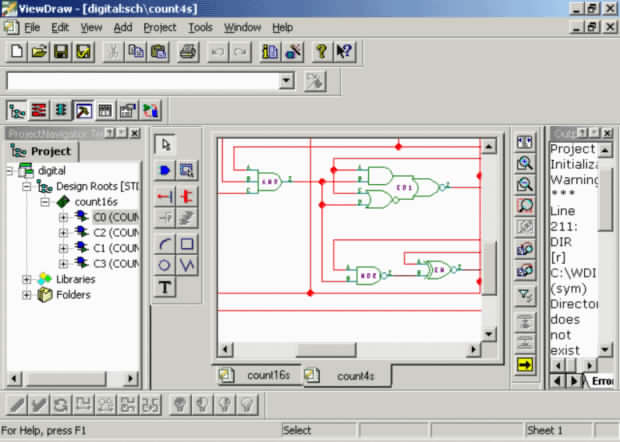Open the Help menu

(282, 28)
